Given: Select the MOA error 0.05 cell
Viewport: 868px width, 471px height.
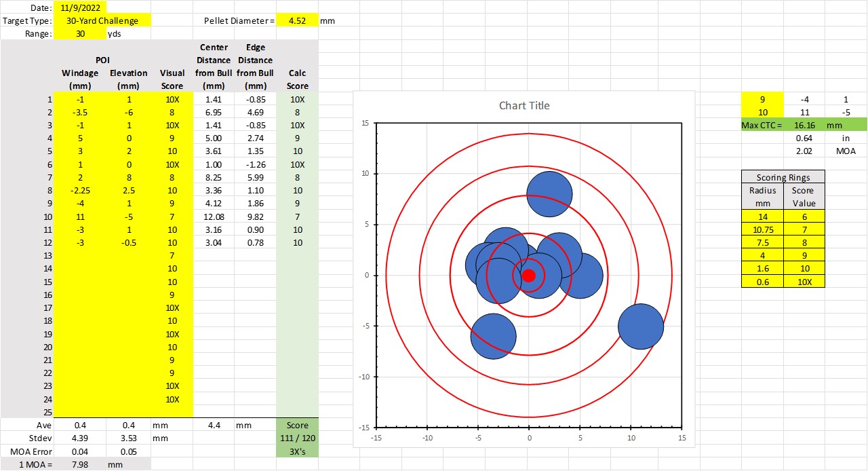Looking at the screenshot, I should click(x=129, y=451).
